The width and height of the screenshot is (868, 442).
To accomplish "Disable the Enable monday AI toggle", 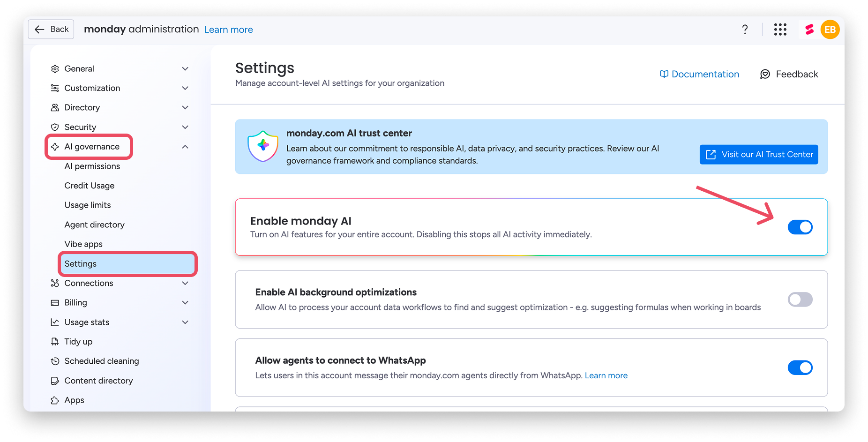I will pyautogui.click(x=800, y=227).
